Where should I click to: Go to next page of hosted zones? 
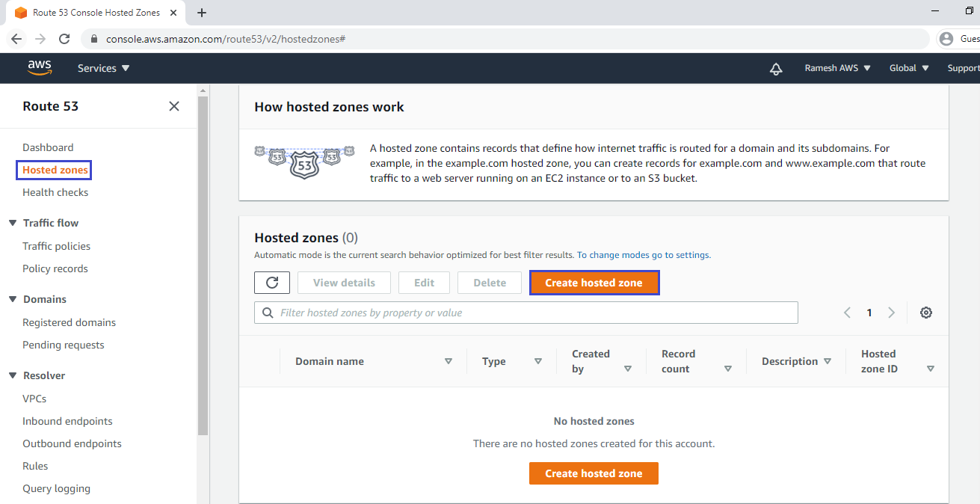click(x=891, y=313)
